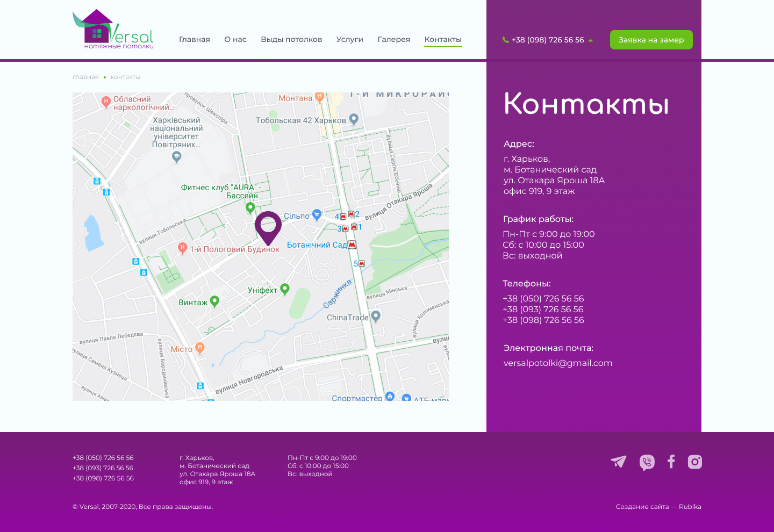Click the Ботанічний Сад metro icon
Viewport: 774px width, 532px height.
[x=352, y=245]
